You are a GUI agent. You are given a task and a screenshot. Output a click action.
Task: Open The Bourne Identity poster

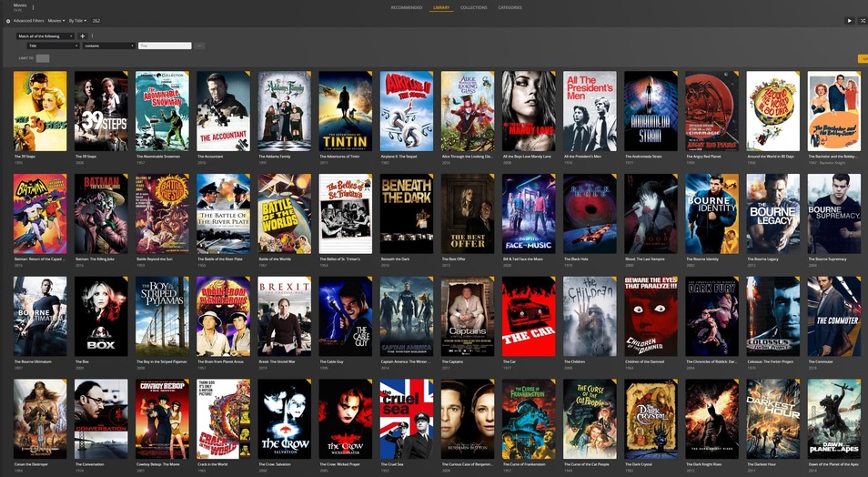[x=712, y=214]
